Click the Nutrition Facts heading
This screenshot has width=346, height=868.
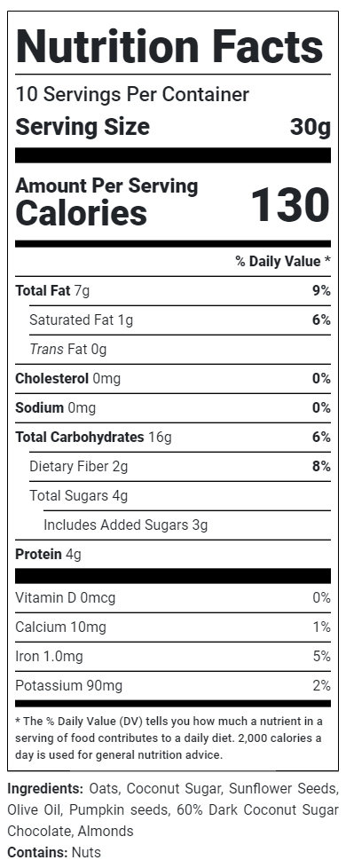pos(169,46)
